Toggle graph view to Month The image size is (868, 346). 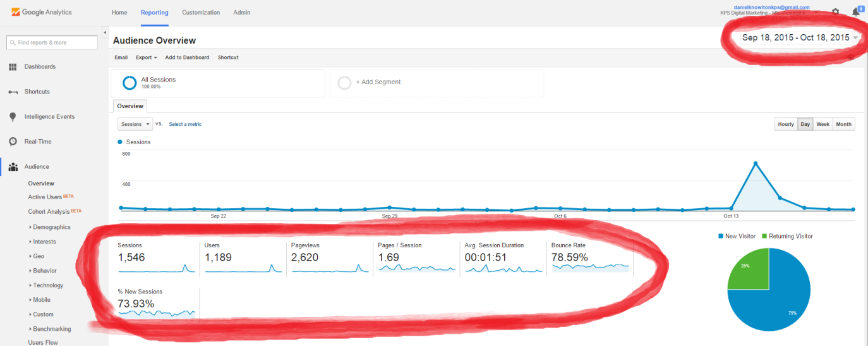[x=843, y=124]
